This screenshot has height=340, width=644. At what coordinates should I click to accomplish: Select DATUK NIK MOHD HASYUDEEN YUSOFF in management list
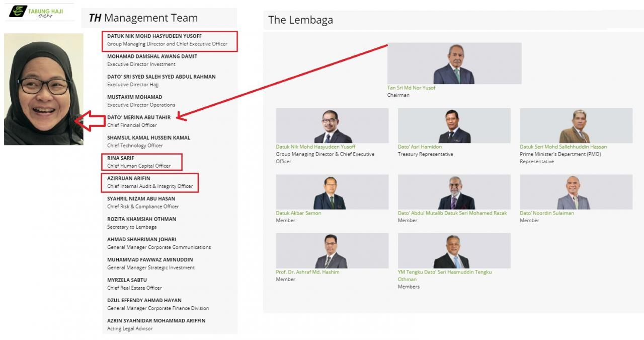coord(154,36)
